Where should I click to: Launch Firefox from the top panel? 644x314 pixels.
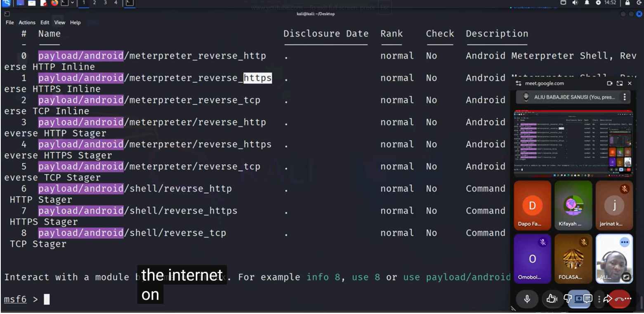click(54, 3)
